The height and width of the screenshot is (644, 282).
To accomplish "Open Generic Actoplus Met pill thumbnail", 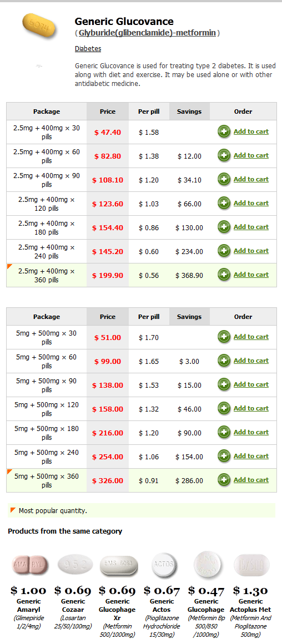I will click(x=251, y=565).
